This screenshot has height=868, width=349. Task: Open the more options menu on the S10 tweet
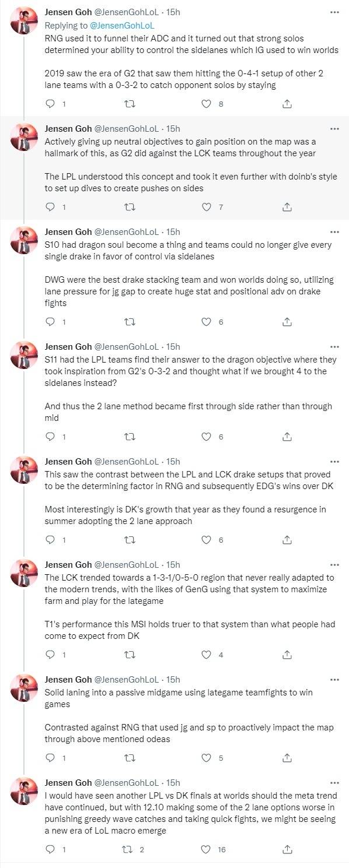(334, 231)
